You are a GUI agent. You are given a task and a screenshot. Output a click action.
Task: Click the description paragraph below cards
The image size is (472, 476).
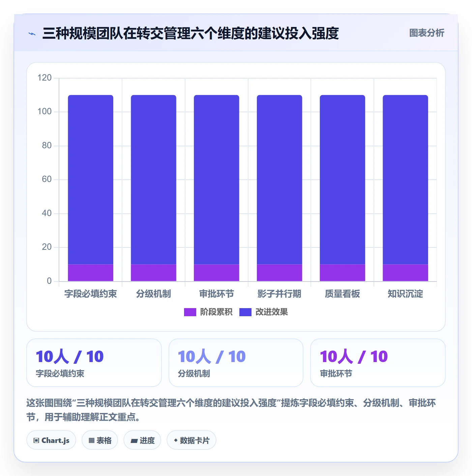coord(231,410)
